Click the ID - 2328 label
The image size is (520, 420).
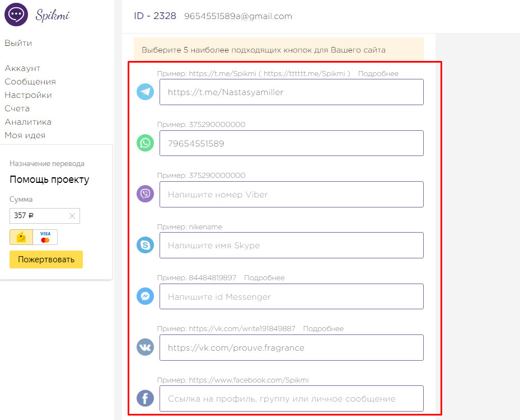click(x=155, y=16)
